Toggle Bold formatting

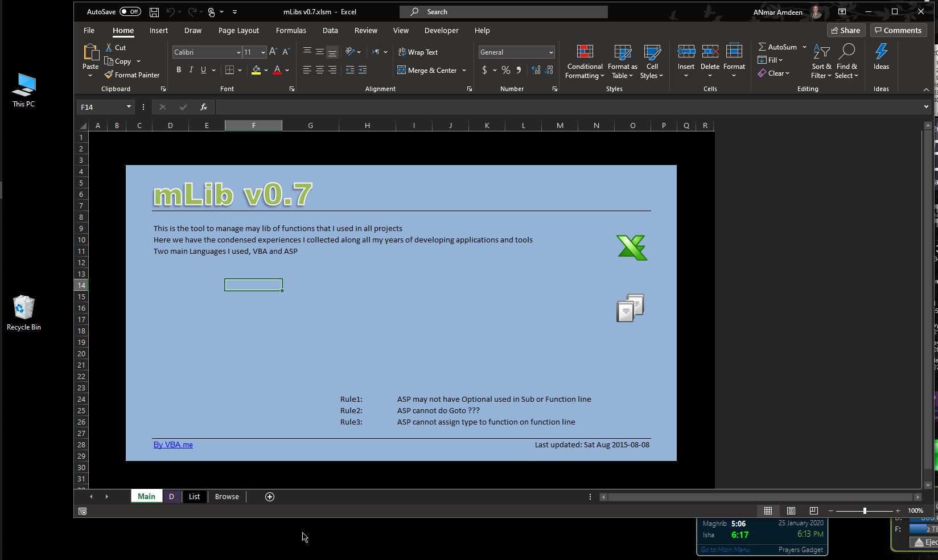click(x=179, y=70)
